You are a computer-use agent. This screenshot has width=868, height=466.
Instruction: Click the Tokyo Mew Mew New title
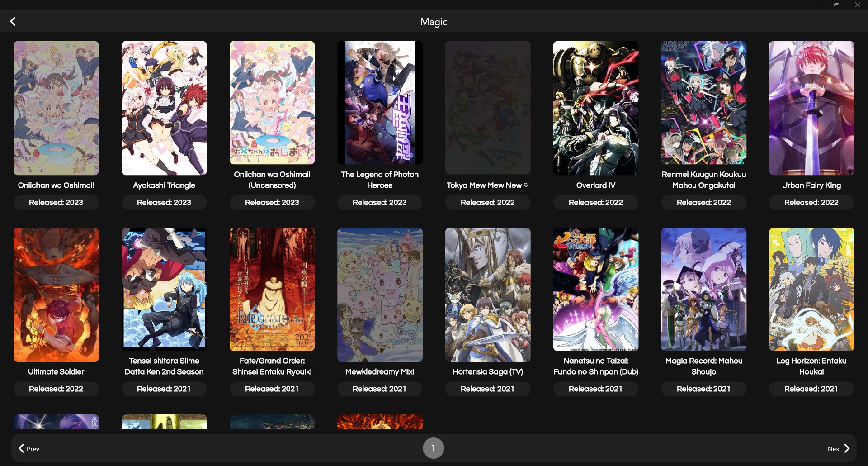click(x=488, y=185)
